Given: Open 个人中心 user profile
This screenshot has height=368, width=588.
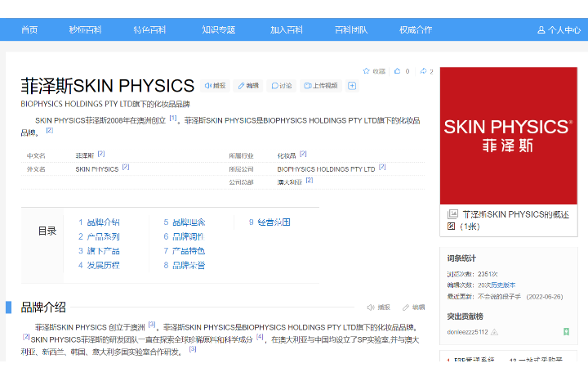Looking at the screenshot, I should pyautogui.click(x=559, y=29).
